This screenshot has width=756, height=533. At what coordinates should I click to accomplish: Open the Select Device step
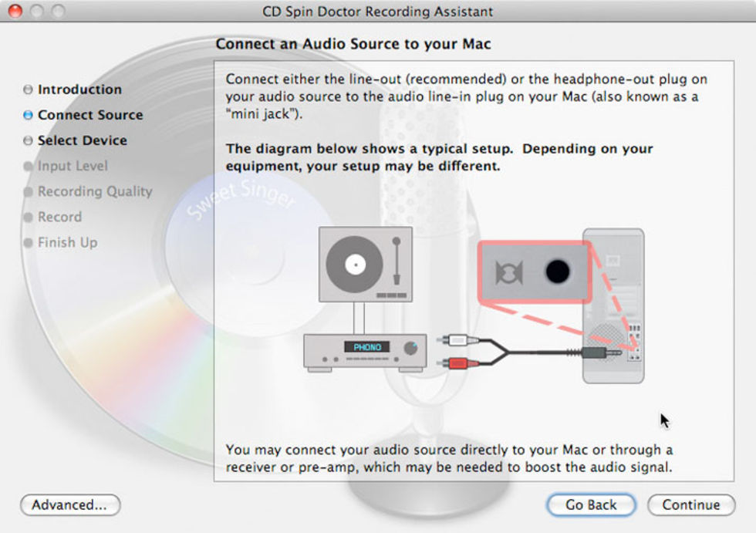[82, 140]
